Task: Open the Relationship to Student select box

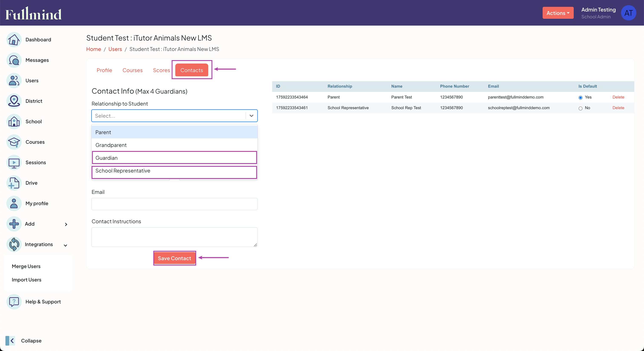Action: [174, 116]
